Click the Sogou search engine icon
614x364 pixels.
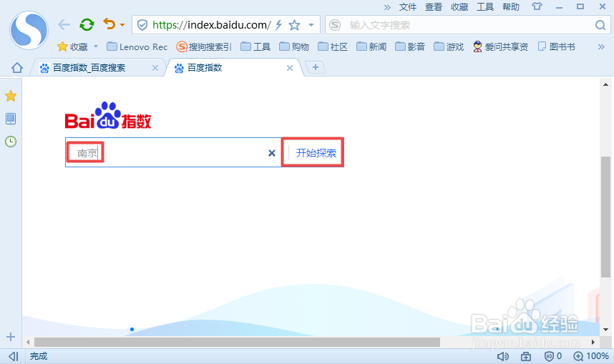pos(335,25)
